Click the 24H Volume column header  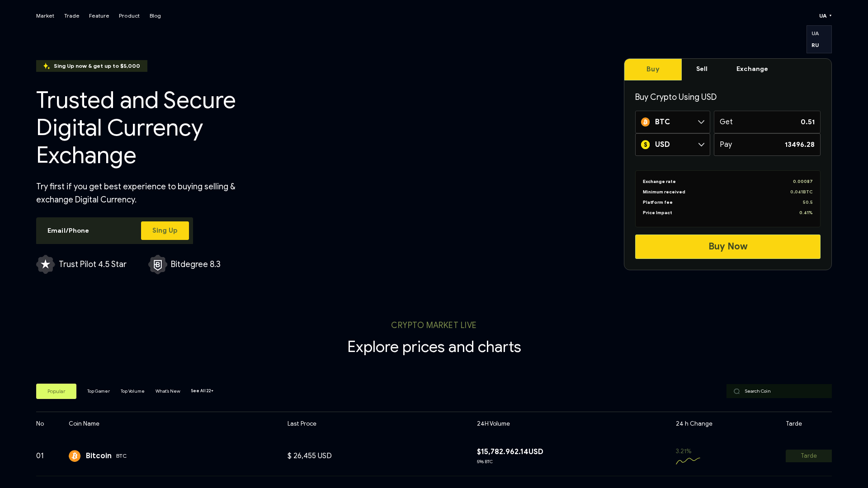point(493,424)
